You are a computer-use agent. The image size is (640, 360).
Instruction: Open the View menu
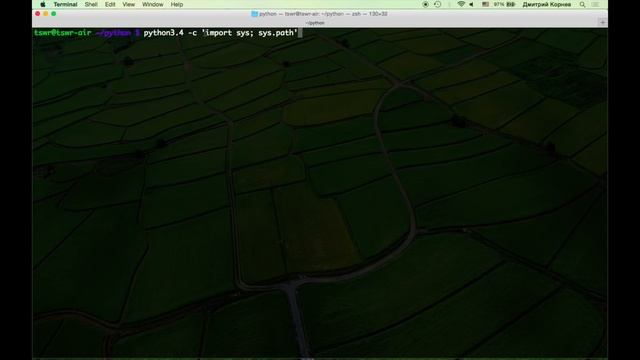coord(129,4)
